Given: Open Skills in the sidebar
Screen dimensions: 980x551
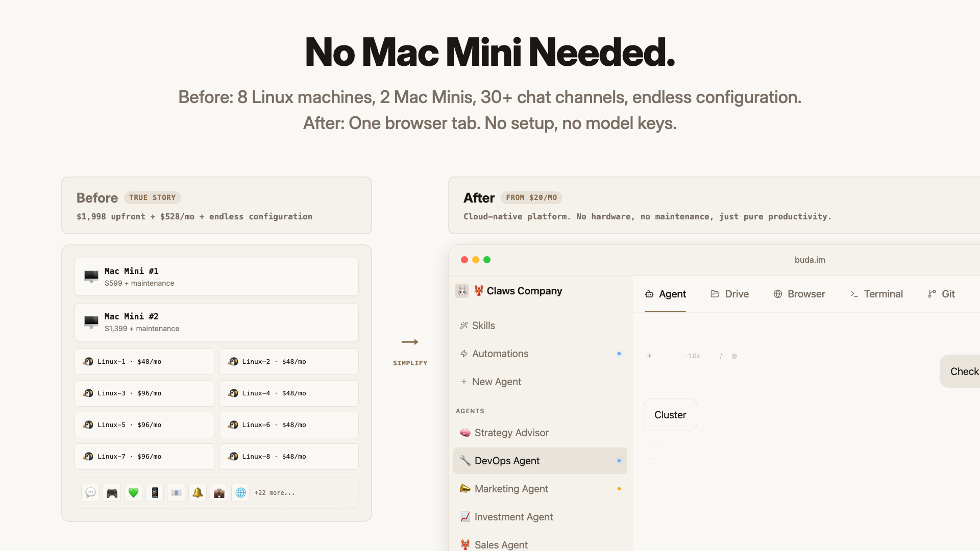Looking at the screenshot, I should point(483,325).
